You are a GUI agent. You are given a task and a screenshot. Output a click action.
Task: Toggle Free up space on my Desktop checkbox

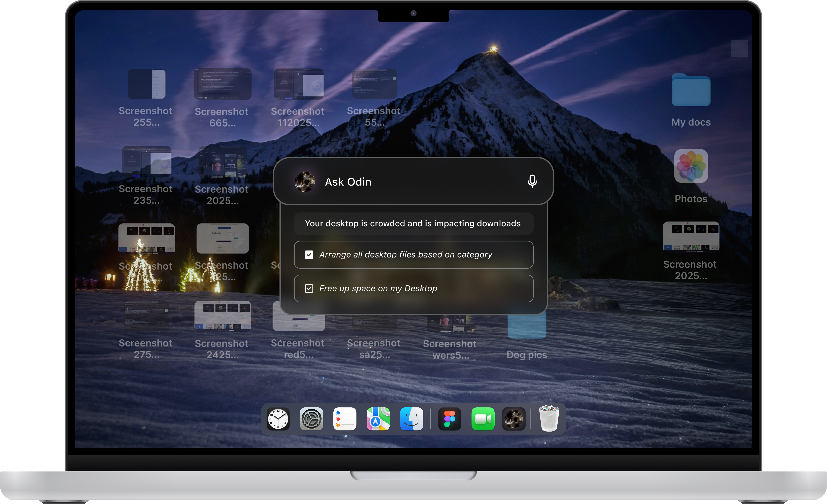[309, 289]
